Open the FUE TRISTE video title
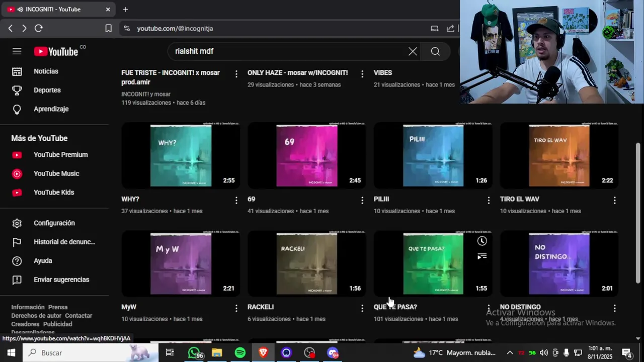The height and width of the screenshot is (362, 644). click(171, 77)
